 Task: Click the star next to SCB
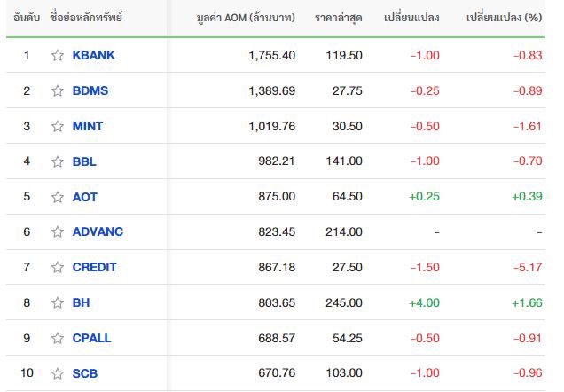click(58, 373)
